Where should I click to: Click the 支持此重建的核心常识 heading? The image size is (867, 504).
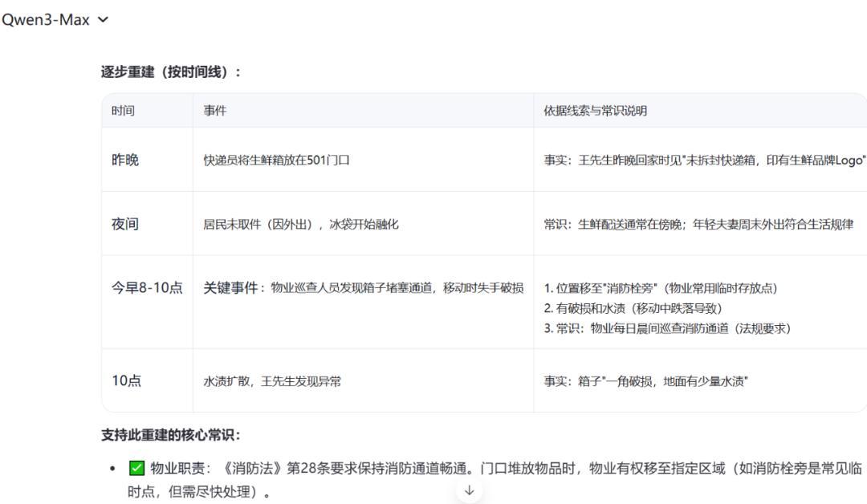(x=170, y=435)
